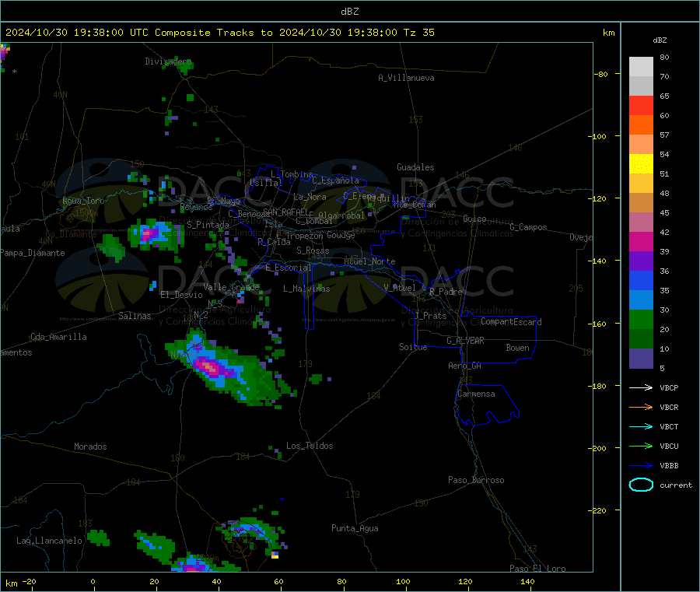
Task: Click the timestamp header text line
Action: (220, 33)
